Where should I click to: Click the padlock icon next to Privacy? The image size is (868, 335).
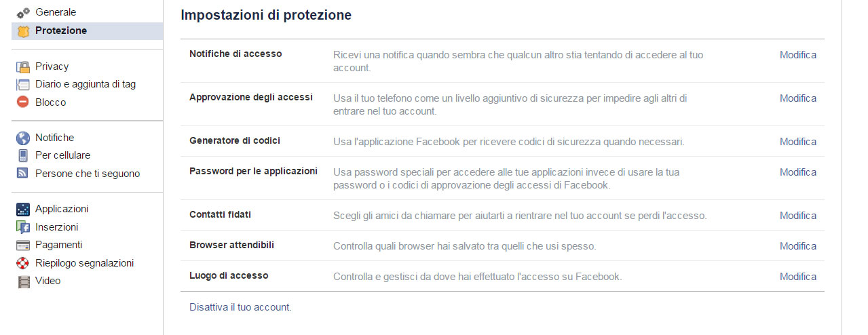coord(24,66)
